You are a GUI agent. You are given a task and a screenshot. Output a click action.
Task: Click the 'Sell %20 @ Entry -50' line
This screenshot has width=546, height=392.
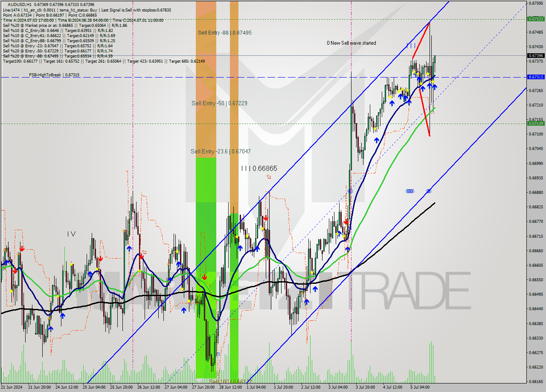pyautogui.click(x=58, y=51)
